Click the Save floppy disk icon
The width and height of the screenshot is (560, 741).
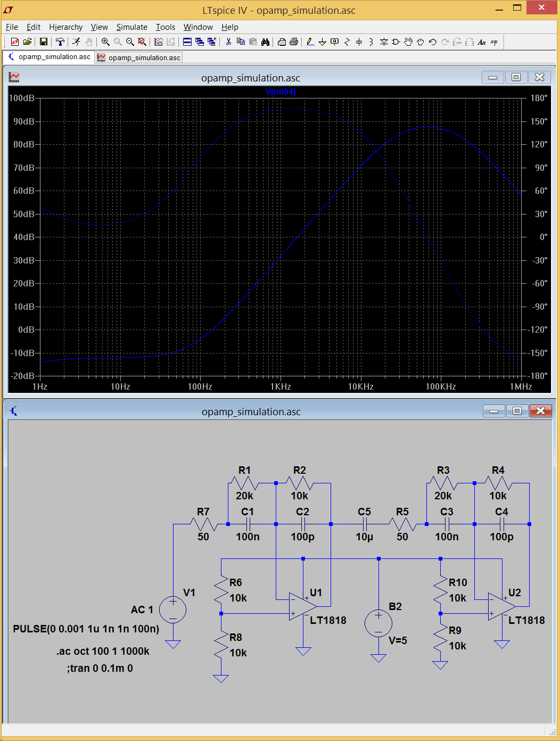(x=44, y=42)
